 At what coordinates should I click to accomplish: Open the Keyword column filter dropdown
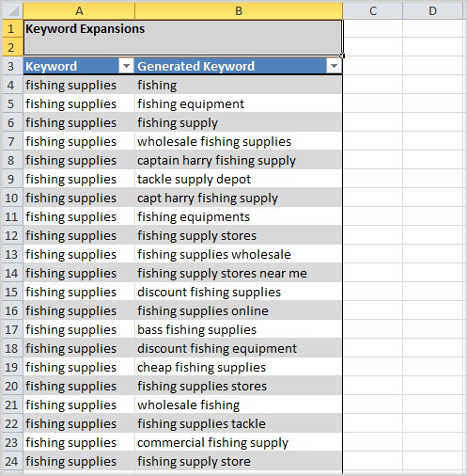[127, 66]
